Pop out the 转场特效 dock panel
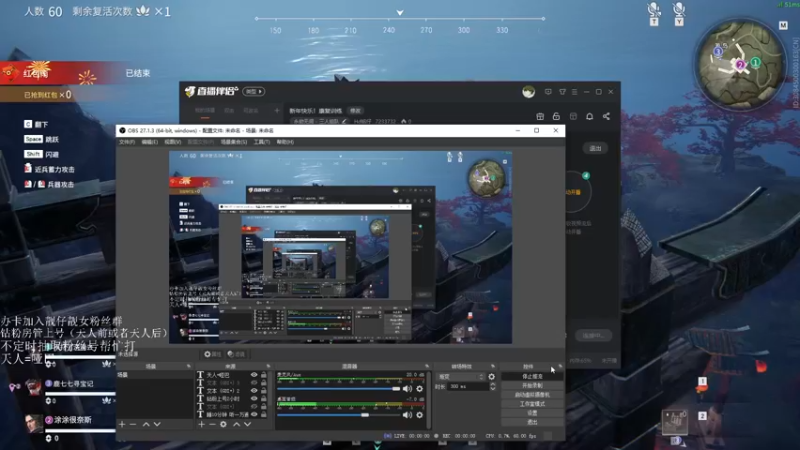This screenshot has height=450, width=800. (x=492, y=366)
